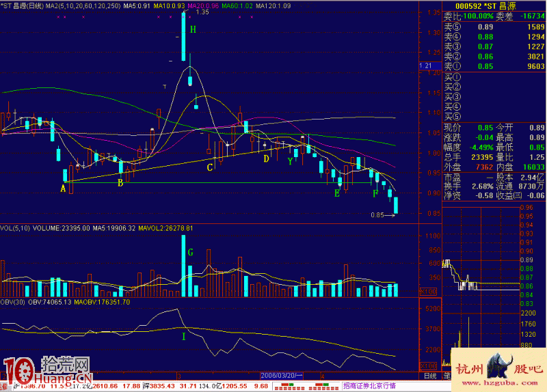
Task: Click the OBV(30) indicator name
Action: point(12,302)
